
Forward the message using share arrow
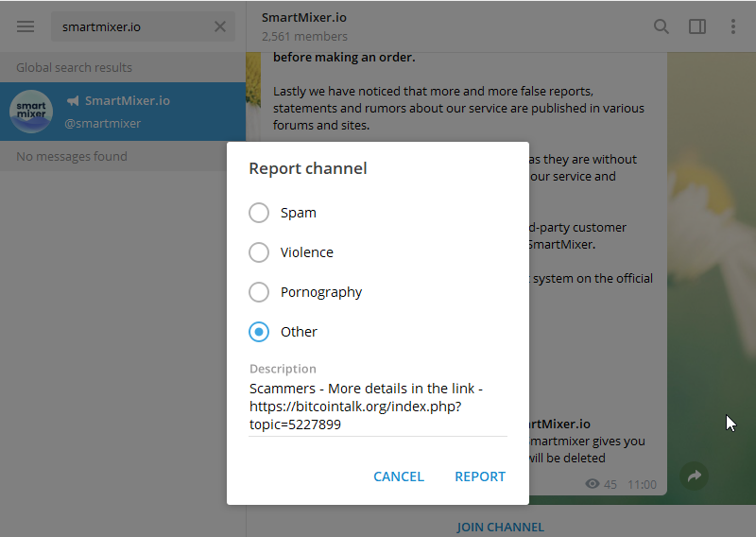[x=694, y=476]
